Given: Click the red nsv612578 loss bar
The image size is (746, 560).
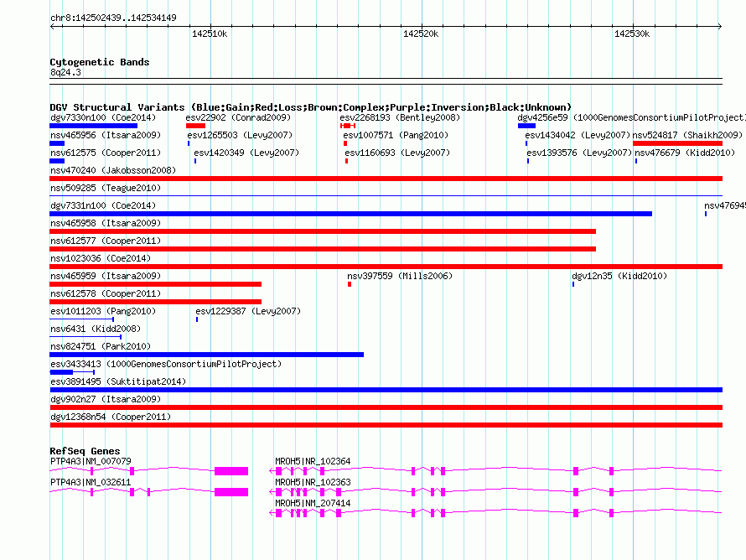Looking at the screenshot, I should tap(156, 302).
